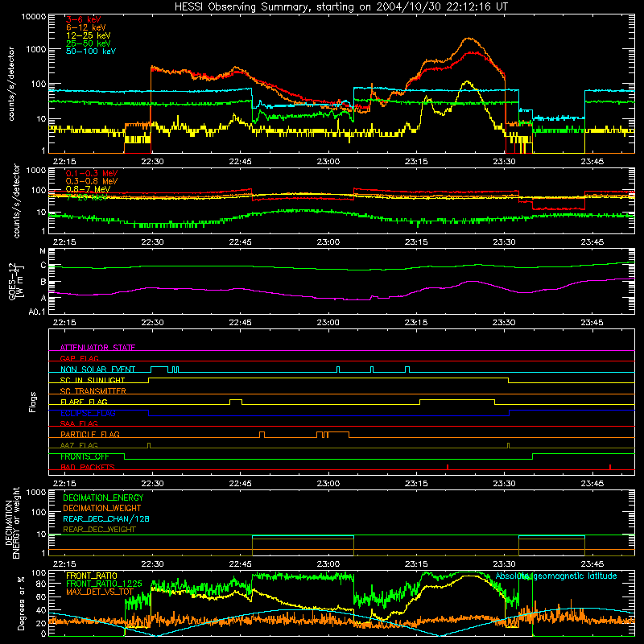This screenshot has height=644, width=644.
Task: Select the GAP_FLAG label
Action: (79, 358)
